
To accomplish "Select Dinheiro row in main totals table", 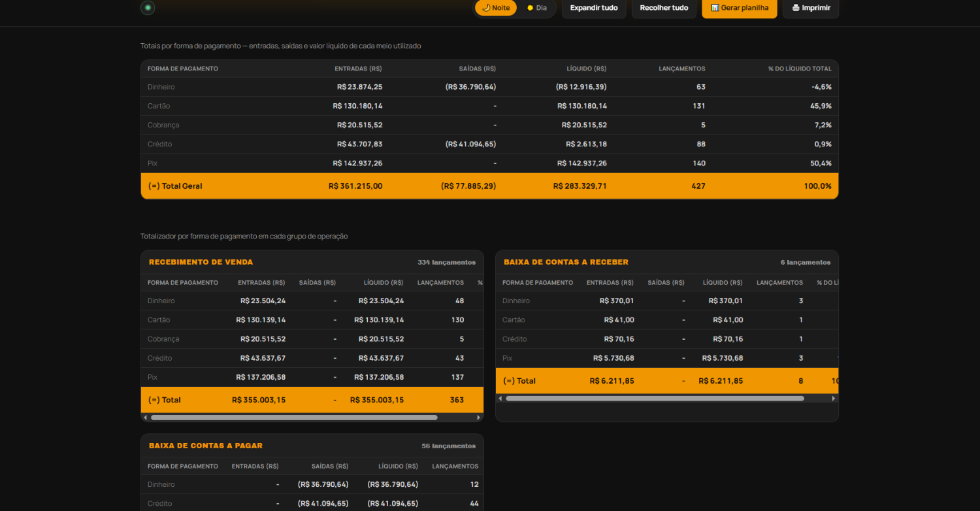I will 489,87.
